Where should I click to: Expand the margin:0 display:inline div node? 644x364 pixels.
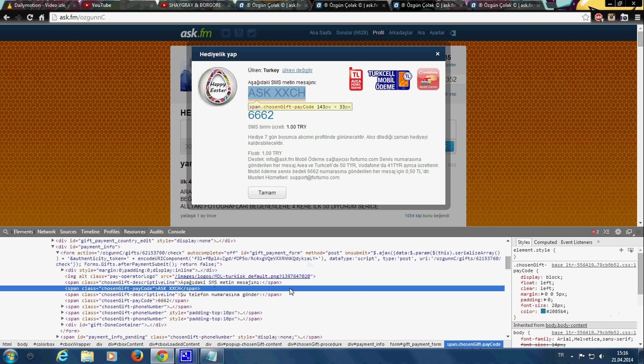click(x=62, y=270)
